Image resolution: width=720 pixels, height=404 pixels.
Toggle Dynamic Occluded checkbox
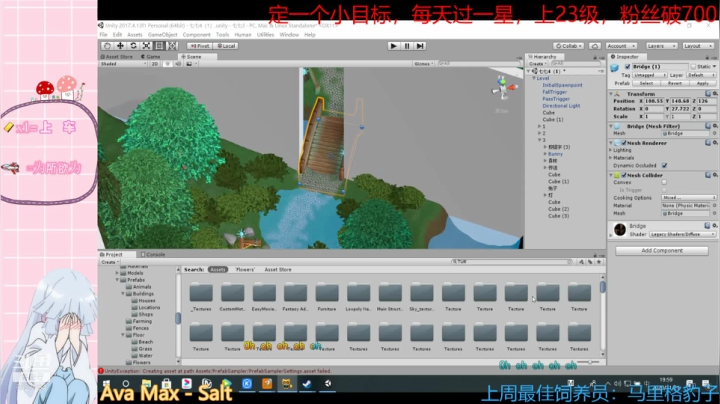tap(664, 165)
